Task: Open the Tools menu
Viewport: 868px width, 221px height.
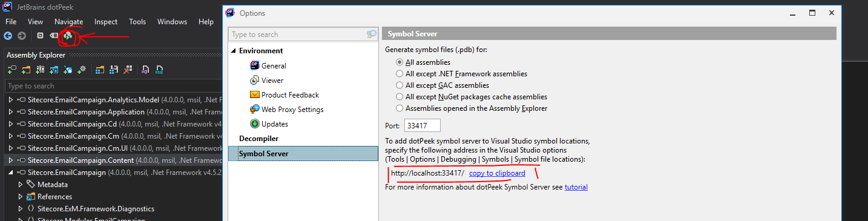Action: 137,21
